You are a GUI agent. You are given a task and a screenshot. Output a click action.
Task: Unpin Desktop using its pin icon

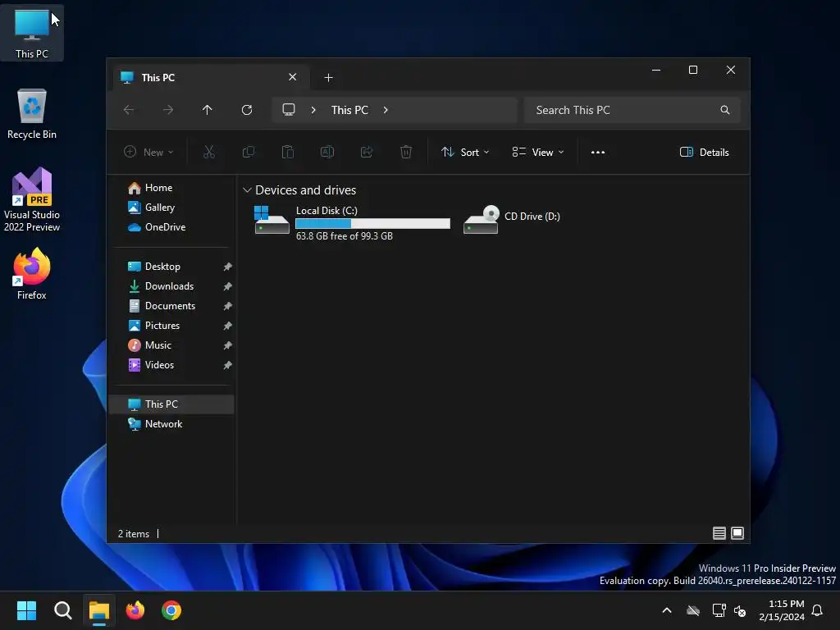228,267
